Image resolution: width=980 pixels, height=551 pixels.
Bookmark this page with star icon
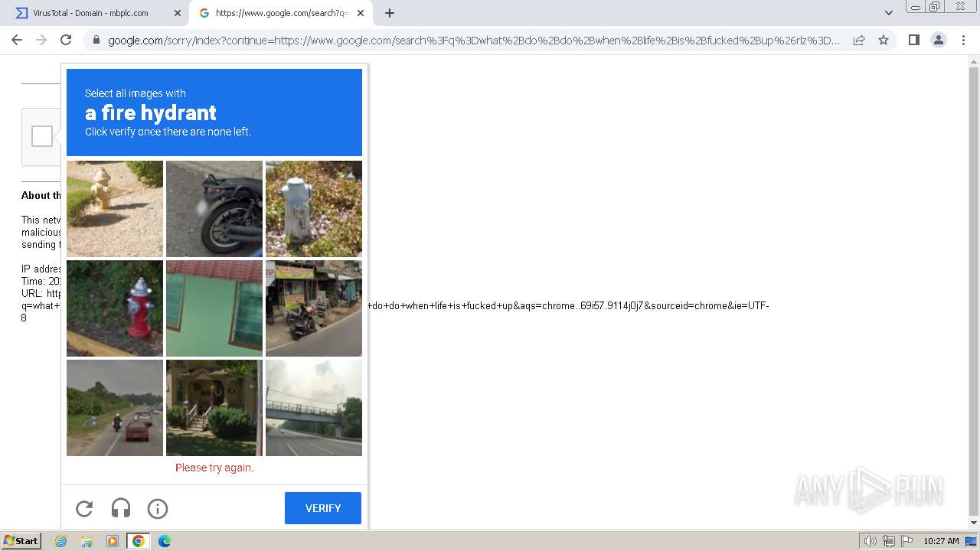[884, 40]
